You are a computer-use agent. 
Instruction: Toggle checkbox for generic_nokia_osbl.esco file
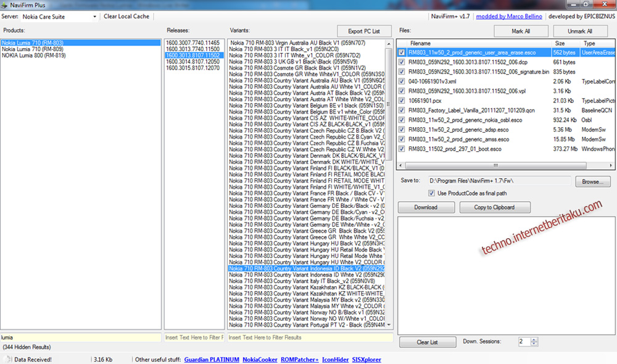402,120
